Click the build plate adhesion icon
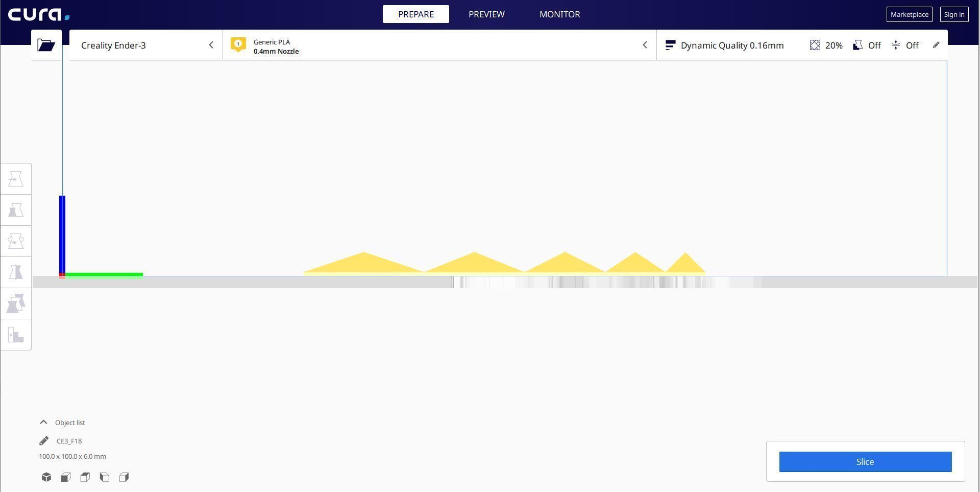The height and width of the screenshot is (492, 980). 896,45
